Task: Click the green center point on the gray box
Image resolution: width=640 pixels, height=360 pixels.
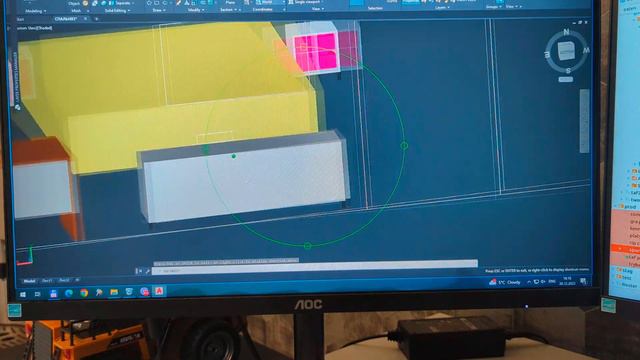Action: point(234,156)
